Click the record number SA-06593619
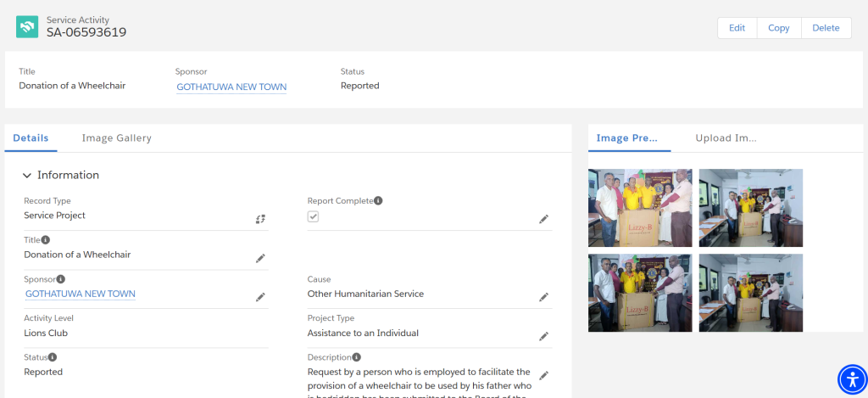This screenshot has width=868, height=398. tap(86, 32)
